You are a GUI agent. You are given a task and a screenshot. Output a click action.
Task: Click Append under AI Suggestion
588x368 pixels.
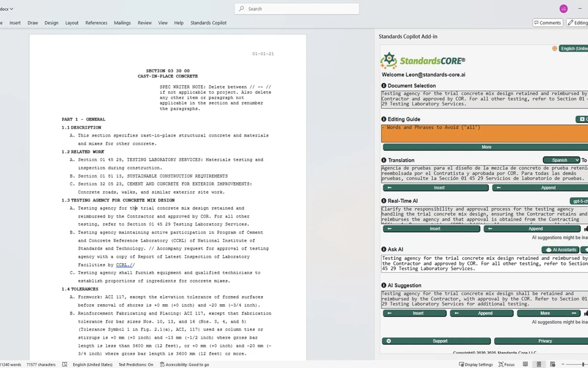(481, 313)
